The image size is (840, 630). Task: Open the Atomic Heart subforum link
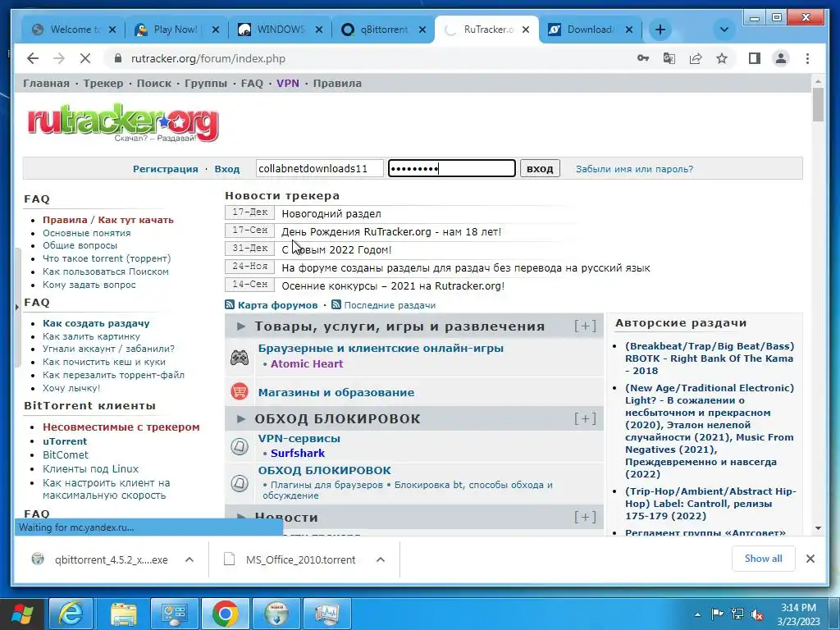click(307, 363)
